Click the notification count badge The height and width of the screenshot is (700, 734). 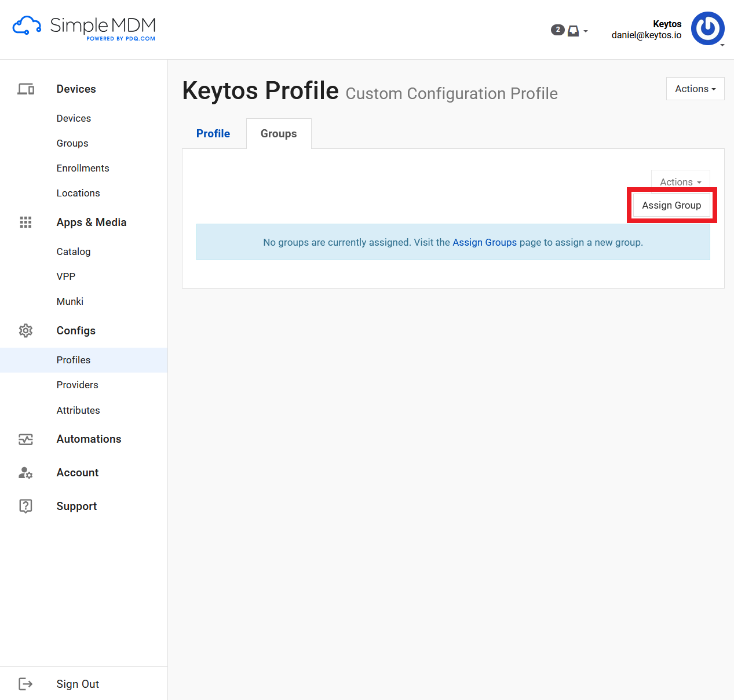coord(557,30)
